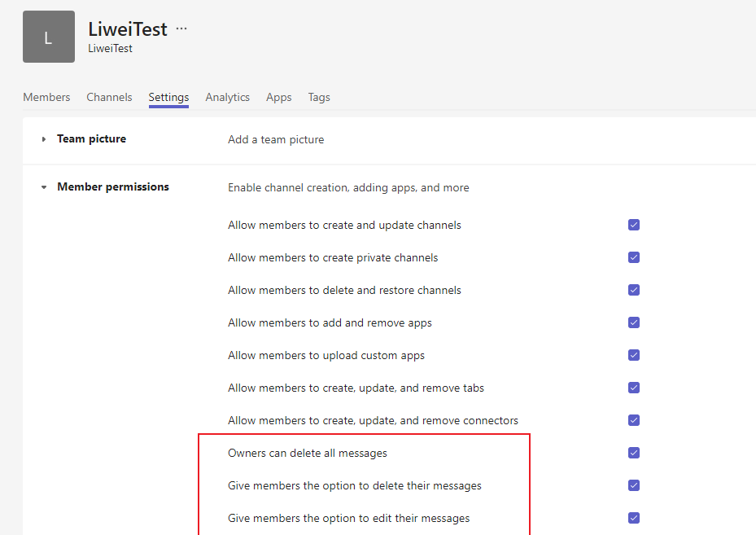Viewport: 756px width, 535px height.
Task: Click Allow members to upload custom apps label
Action: 326,356
